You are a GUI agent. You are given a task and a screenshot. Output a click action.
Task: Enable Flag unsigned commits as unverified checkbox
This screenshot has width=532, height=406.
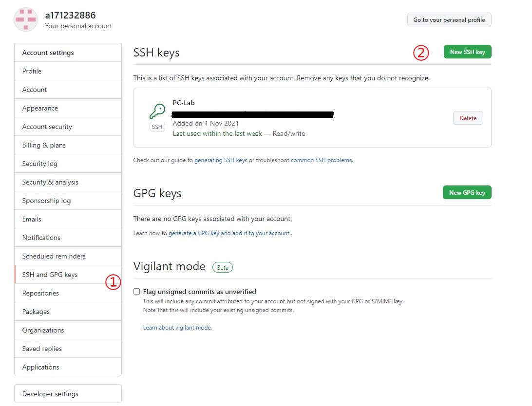(x=137, y=292)
